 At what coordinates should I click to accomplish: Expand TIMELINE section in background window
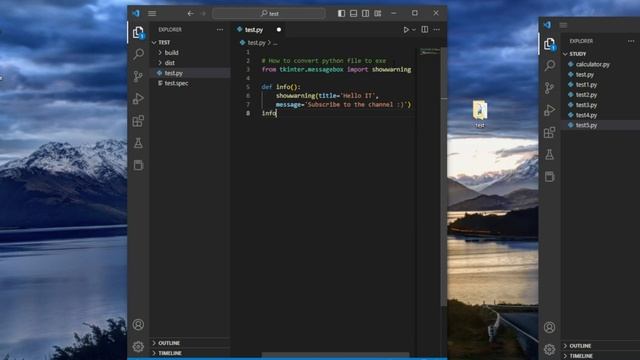[581, 356]
